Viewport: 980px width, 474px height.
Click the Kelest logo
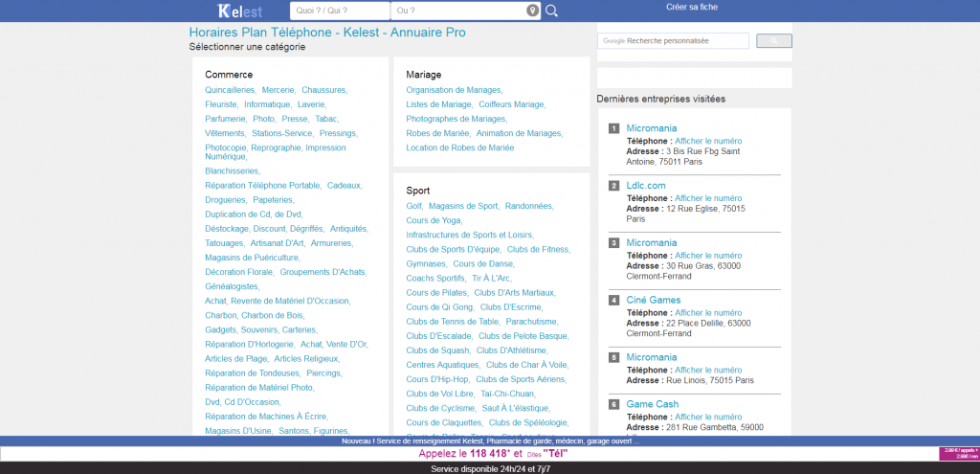(240, 11)
